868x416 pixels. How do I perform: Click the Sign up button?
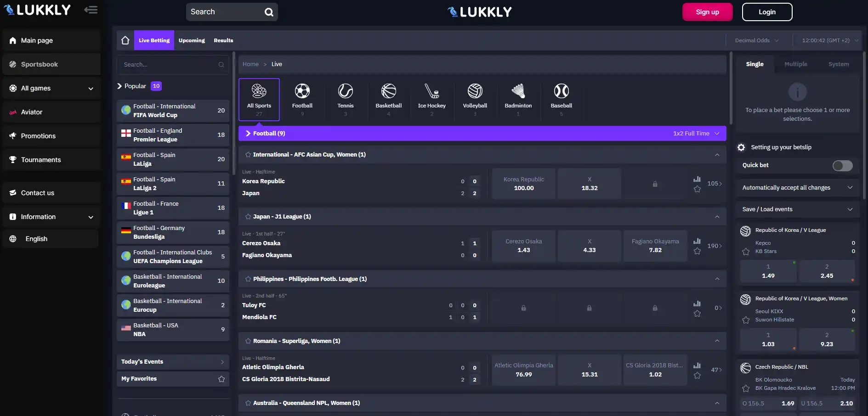point(707,12)
